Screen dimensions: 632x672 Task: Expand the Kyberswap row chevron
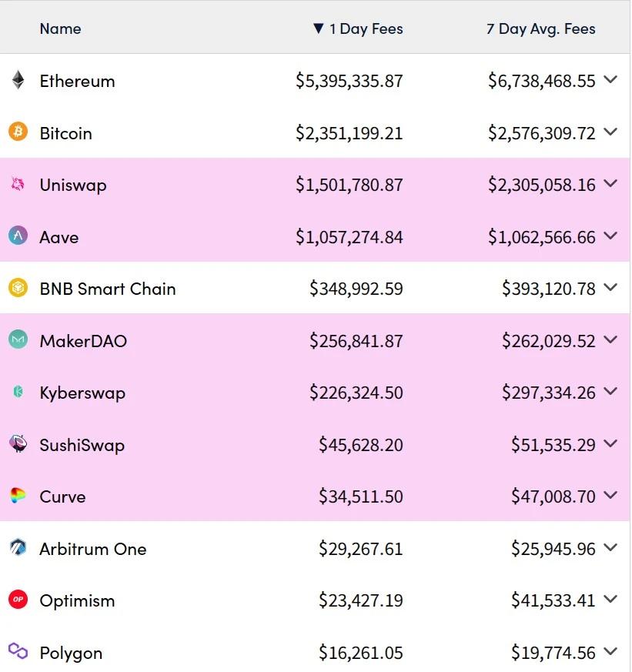611,393
